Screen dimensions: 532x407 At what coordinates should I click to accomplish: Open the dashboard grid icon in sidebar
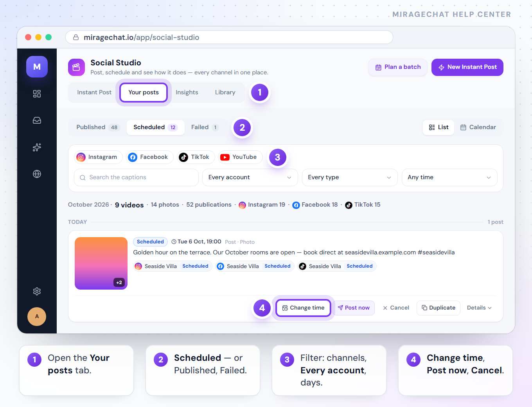37,94
